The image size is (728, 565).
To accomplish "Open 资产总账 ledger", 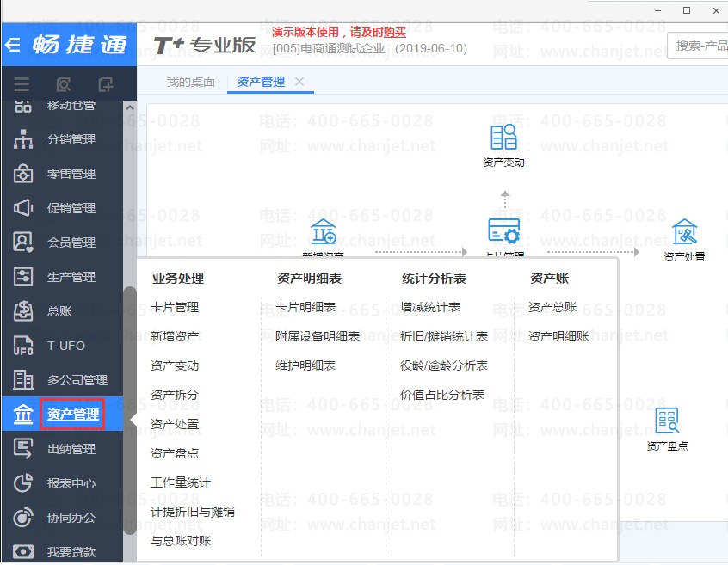I will (x=552, y=307).
